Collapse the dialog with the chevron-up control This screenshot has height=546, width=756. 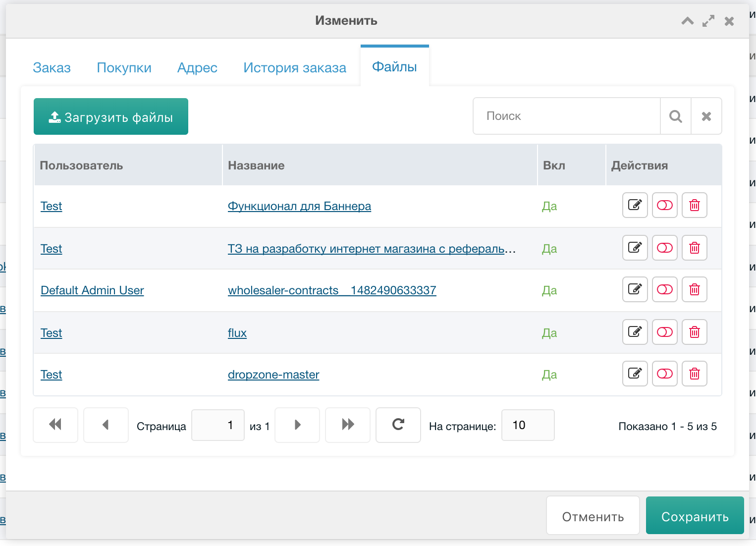[688, 21]
